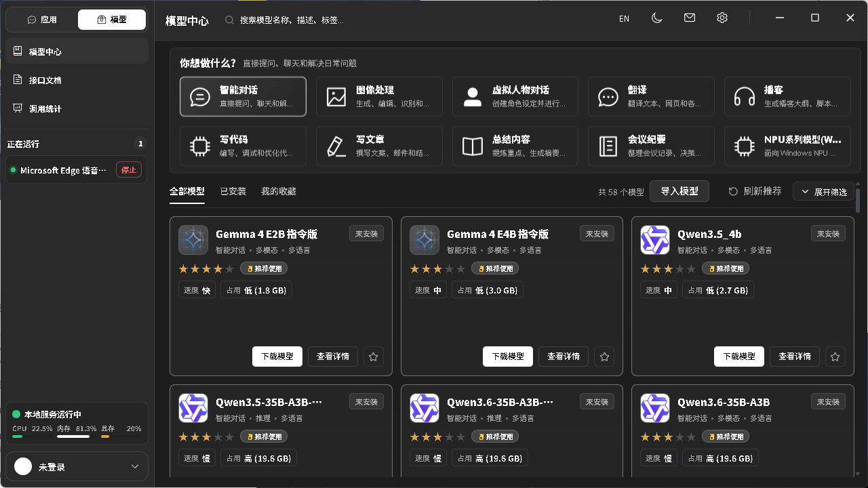Screen dimensions: 868x488
Task: Click Qwen3.5_4b model logo
Action: point(655,240)
